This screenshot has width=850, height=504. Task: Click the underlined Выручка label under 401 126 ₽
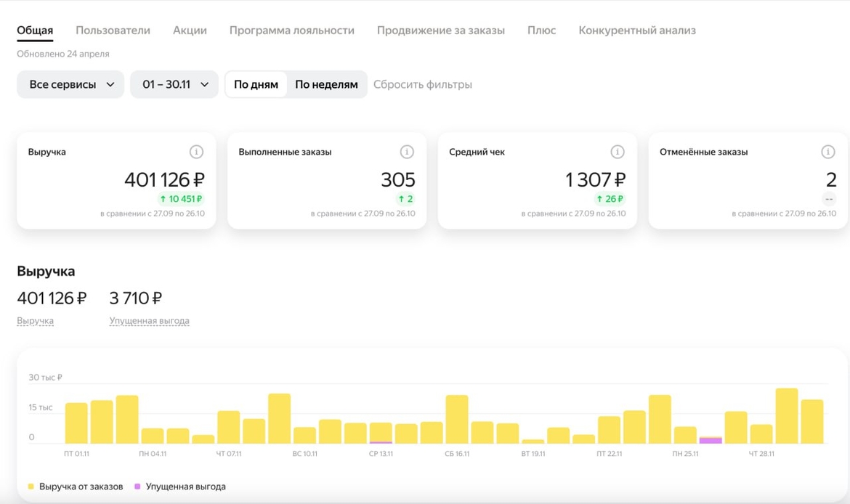click(36, 321)
